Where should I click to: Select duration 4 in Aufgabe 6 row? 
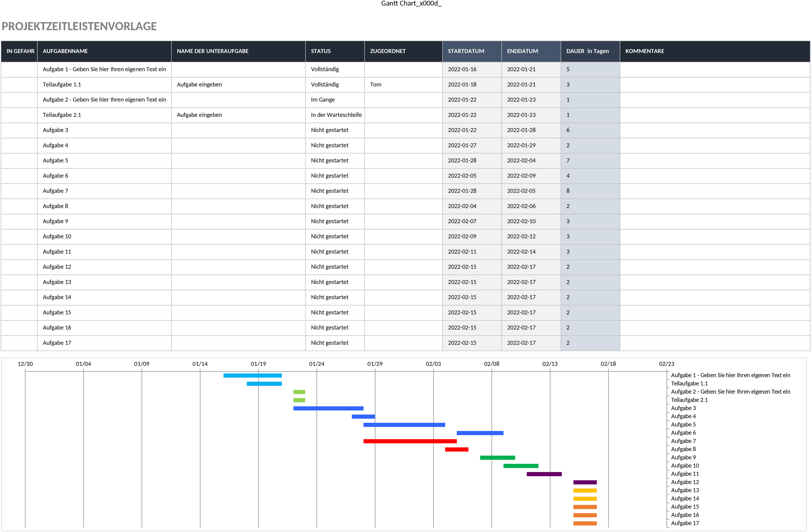point(590,176)
